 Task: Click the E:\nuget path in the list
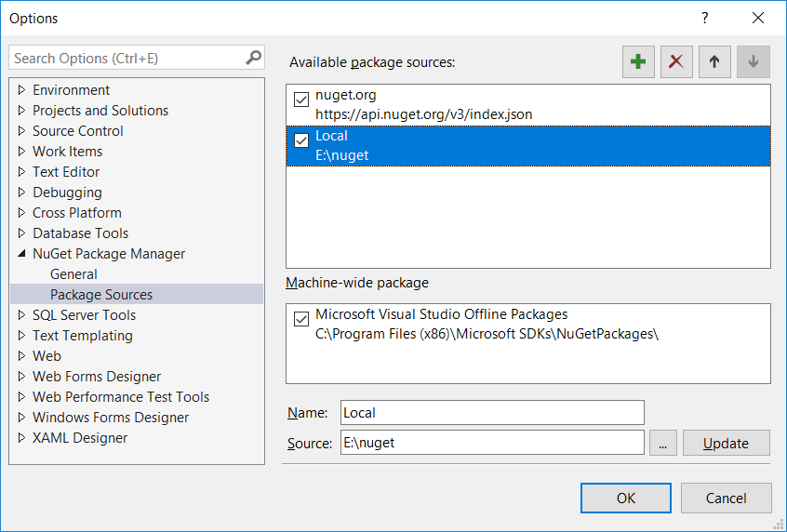point(341,155)
